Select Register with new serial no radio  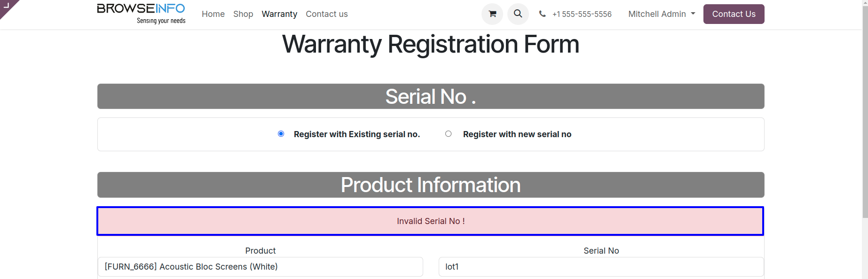(448, 134)
